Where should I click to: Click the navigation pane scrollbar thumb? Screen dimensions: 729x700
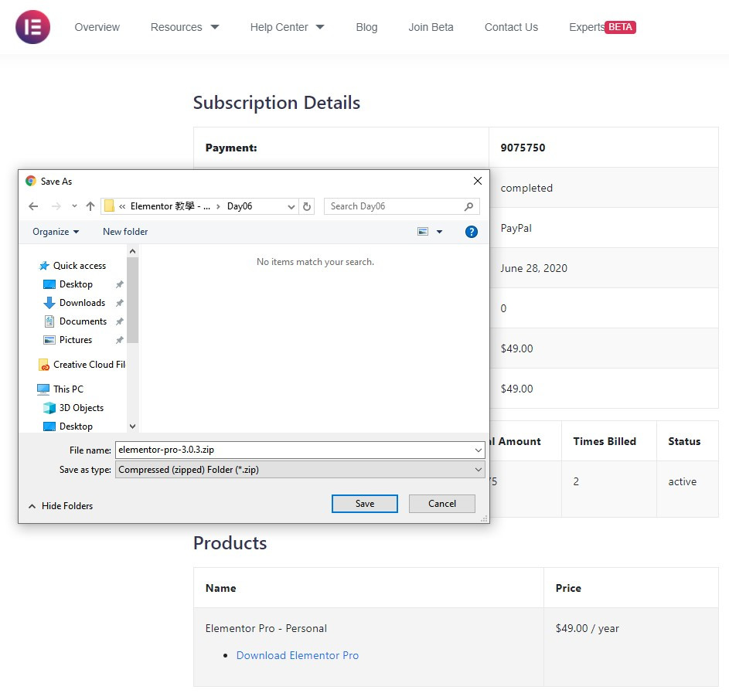132,301
